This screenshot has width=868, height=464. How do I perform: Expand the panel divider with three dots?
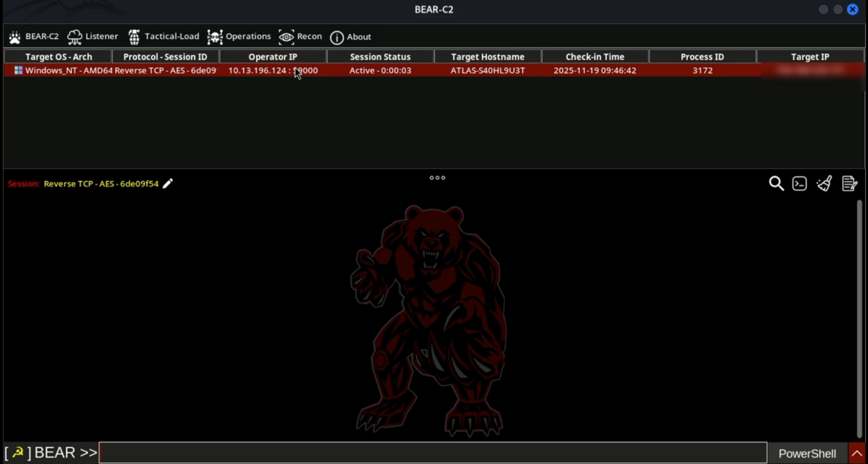coord(437,178)
